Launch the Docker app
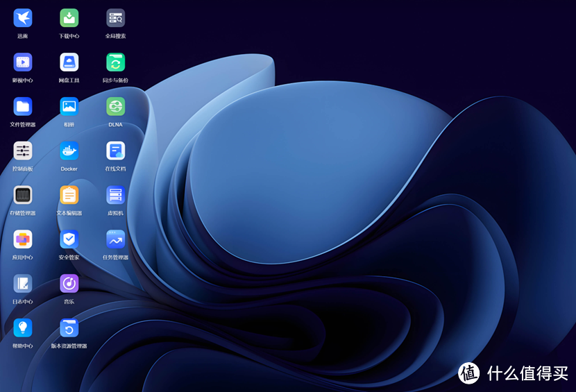This screenshot has width=576, height=392. 69,151
